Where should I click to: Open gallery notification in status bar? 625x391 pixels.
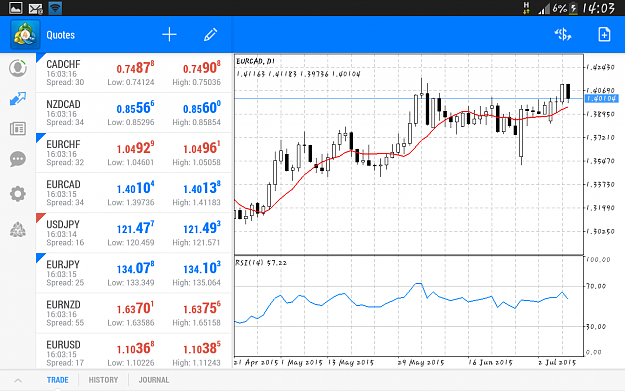(x=15, y=8)
